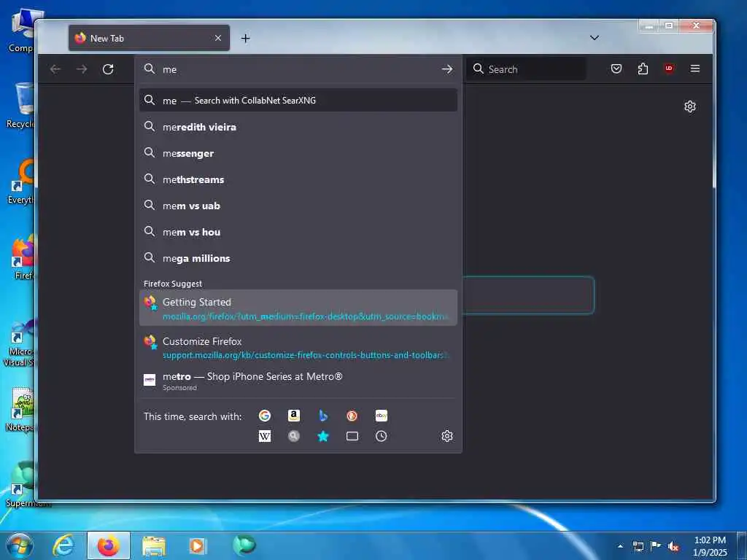This screenshot has height=560, width=747.
Task: Go back using the back arrow
Action: pyautogui.click(x=55, y=69)
